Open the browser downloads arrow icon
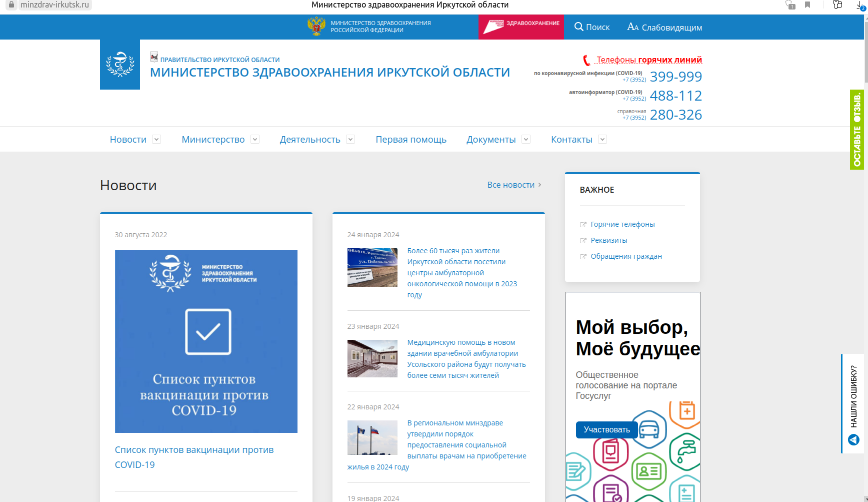Screen dimensions: 868x502 (861, 5)
